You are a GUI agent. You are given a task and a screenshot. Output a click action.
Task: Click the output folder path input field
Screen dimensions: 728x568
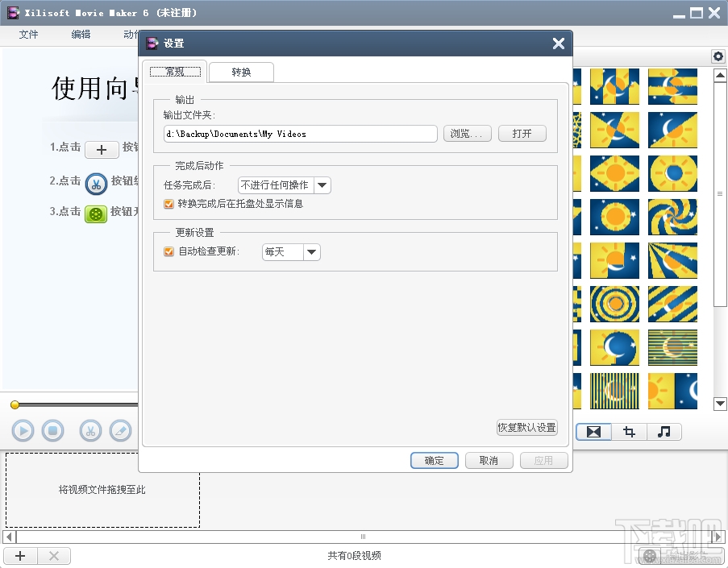click(298, 134)
